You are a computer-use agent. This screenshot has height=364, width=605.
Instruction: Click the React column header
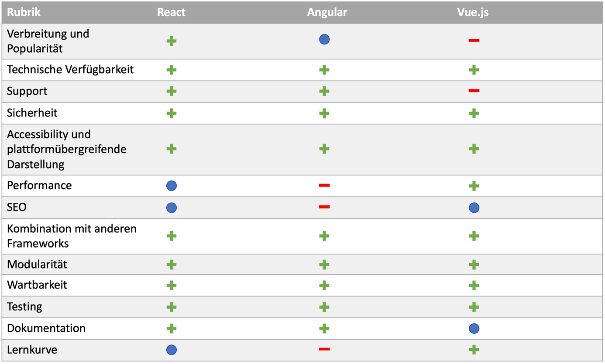(171, 12)
